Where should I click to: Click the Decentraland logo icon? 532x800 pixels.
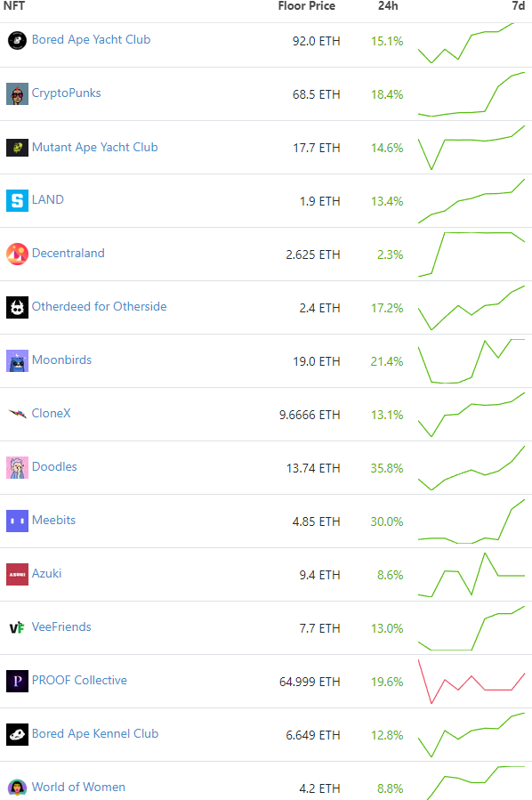[17, 255]
